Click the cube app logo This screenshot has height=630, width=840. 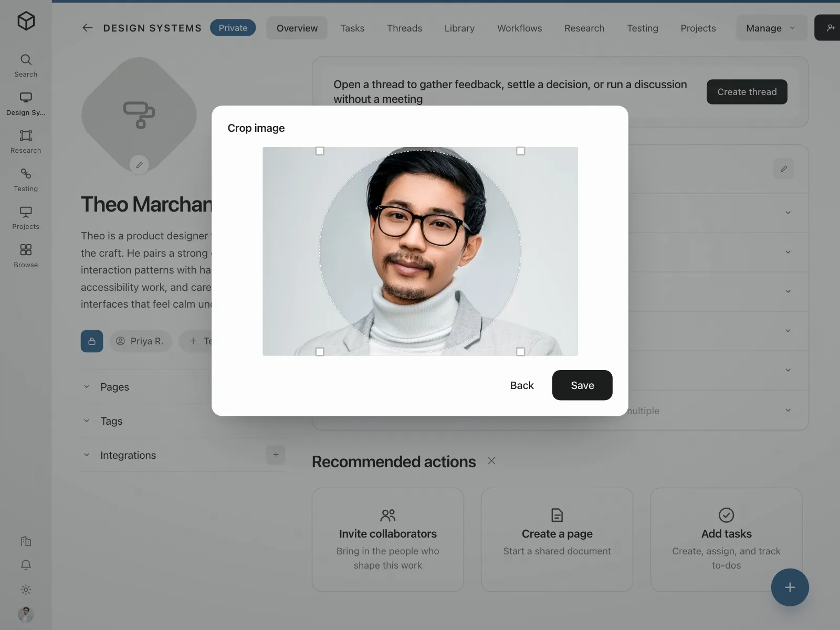pos(26,21)
